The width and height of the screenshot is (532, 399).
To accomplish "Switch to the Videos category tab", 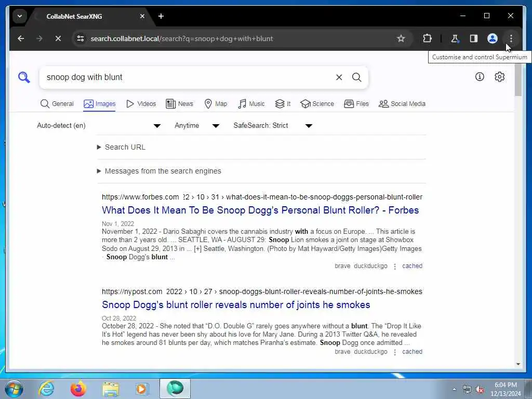I will pyautogui.click(x=141, y=104).
